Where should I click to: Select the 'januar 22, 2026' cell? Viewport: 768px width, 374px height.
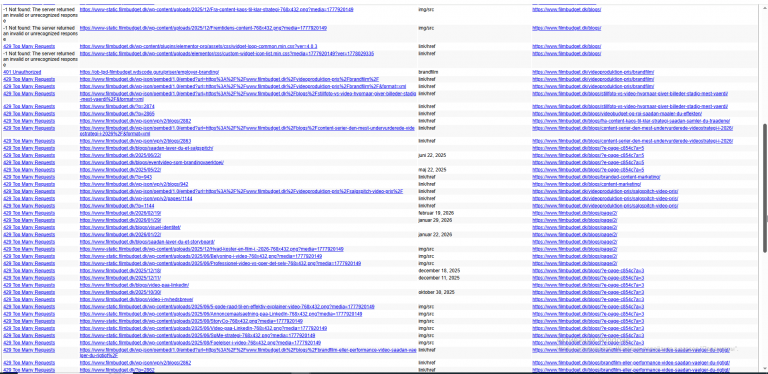tap(435, 234)
